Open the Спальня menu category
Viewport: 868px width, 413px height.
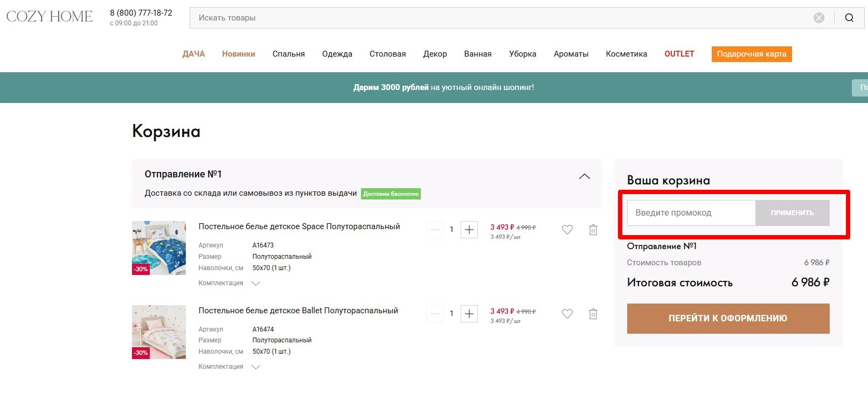pos(288,54)
